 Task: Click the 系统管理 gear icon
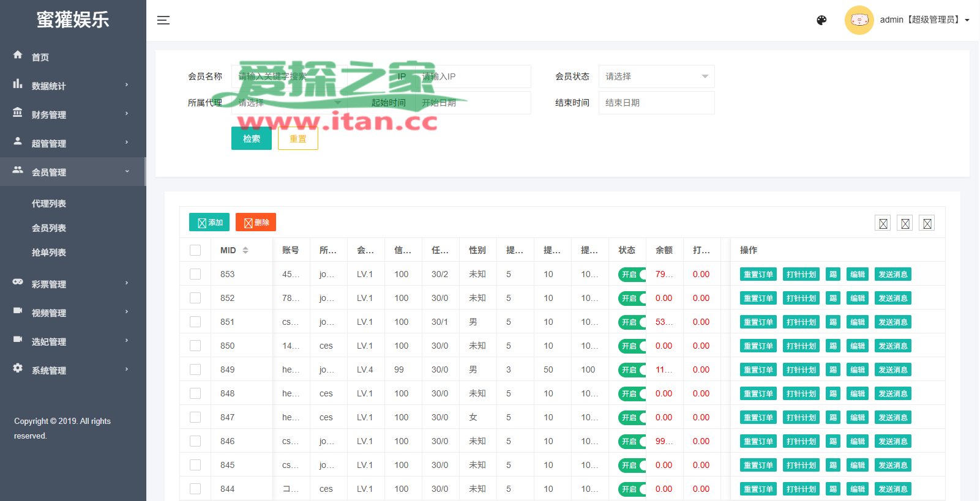pos(18,368)
